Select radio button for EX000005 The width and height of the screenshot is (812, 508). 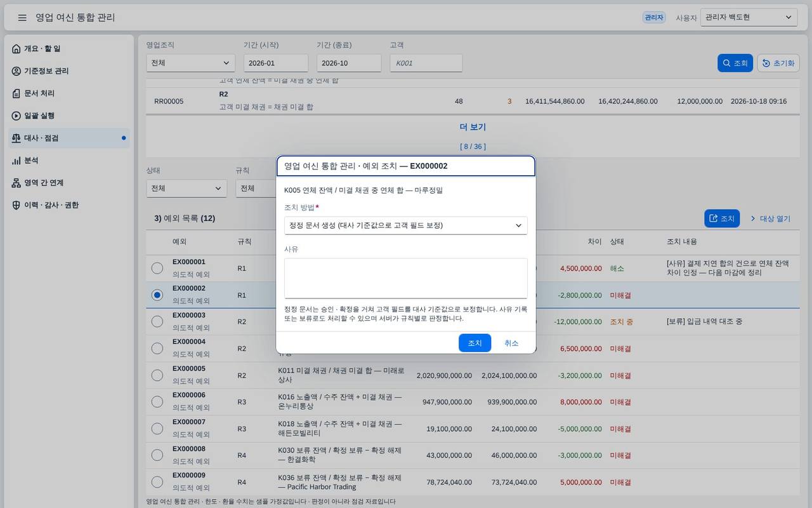point(157,375)
